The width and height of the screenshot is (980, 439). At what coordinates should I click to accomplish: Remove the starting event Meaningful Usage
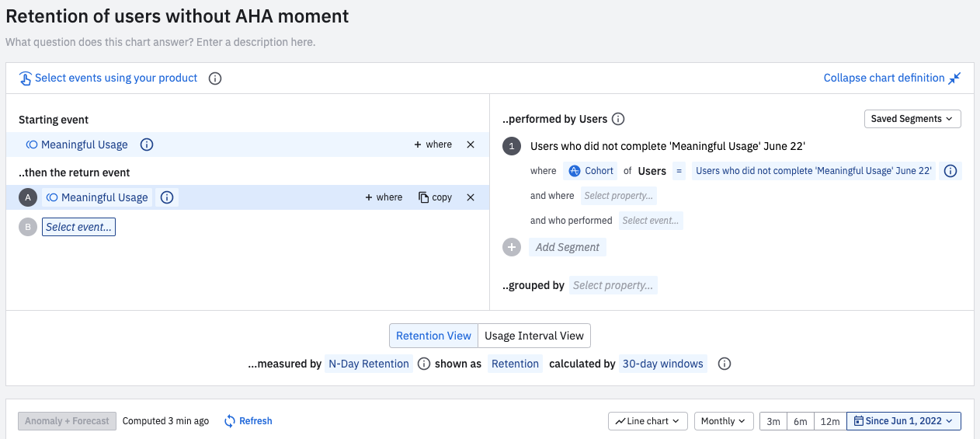(x=470, y=145)
